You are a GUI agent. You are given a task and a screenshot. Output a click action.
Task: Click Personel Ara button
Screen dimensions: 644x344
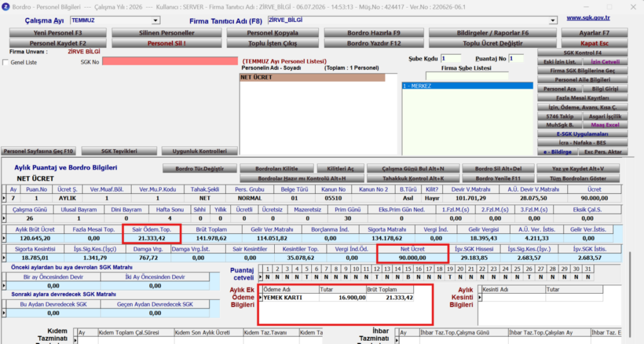click(x=559, y=89)
